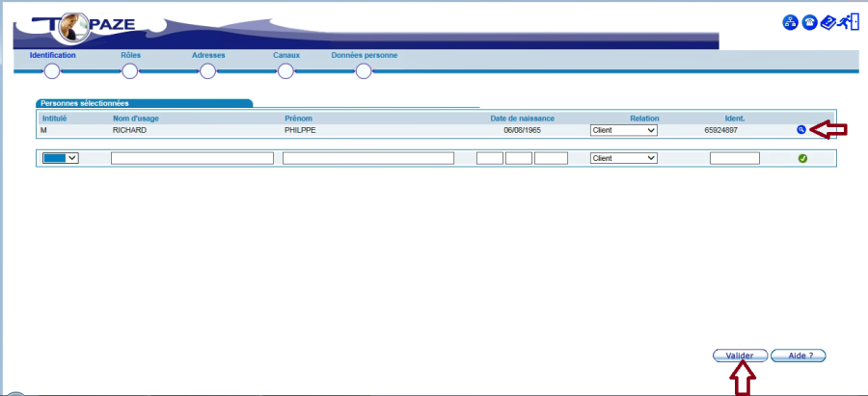
Task: Click into the Prénom text field
Action: pyautogui.click(x=368, y=158)
